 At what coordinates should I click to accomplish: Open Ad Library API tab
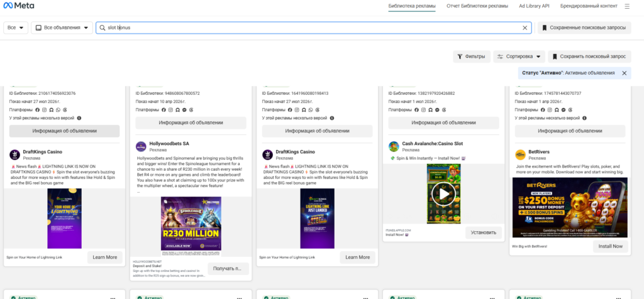[x=534, y=6]
